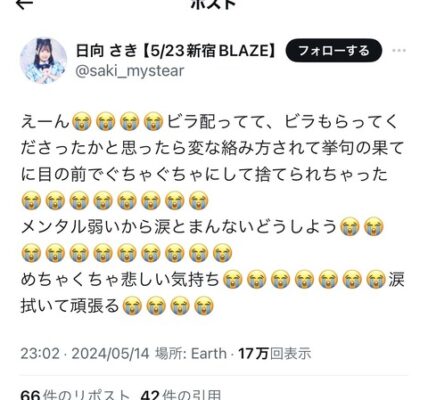Click the 2024/05/14 post date

(x=110, y=353)
